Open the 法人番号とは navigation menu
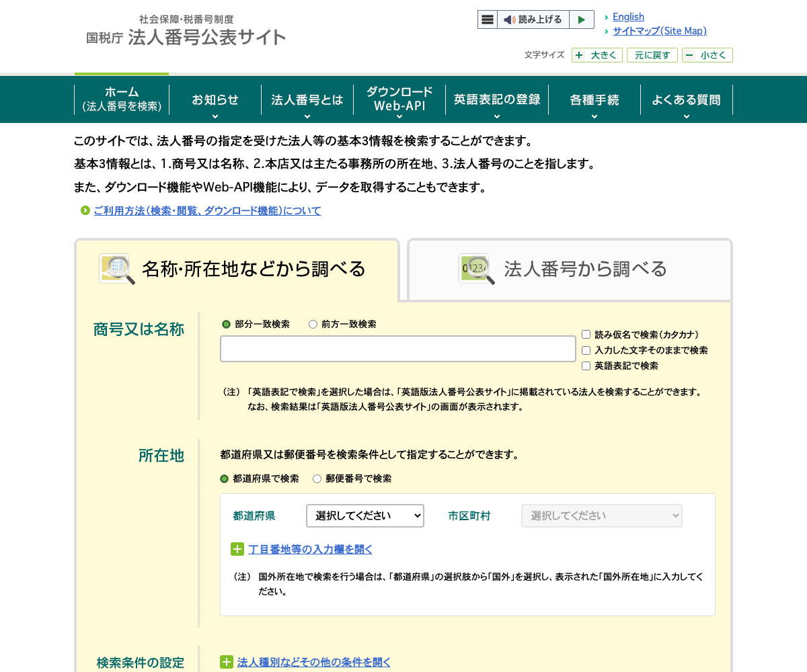The width and height of the screenshot is (807, 672). pos(307,99)
